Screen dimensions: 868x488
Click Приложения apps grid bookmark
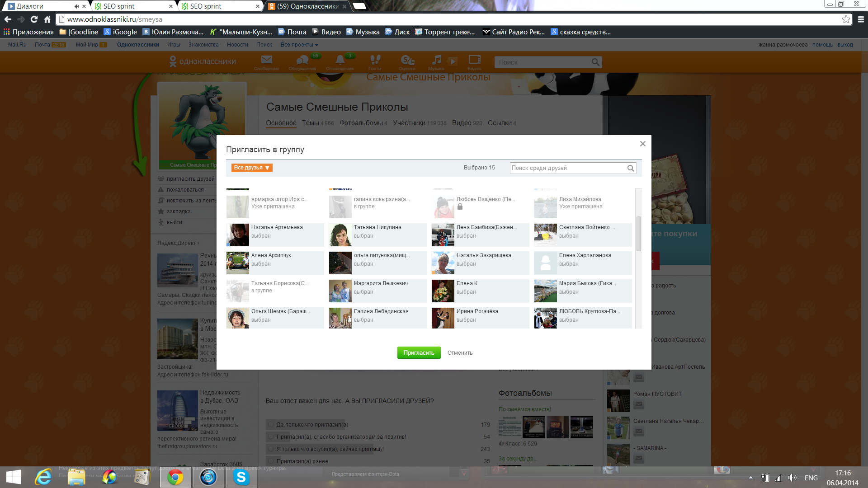pyautogui.click(x=28, y=32)
